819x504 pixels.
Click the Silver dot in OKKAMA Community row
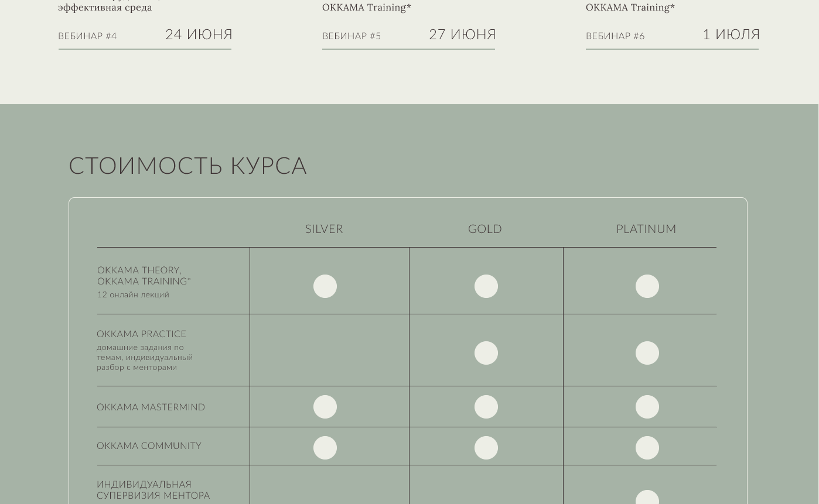[x=325, y=448]
